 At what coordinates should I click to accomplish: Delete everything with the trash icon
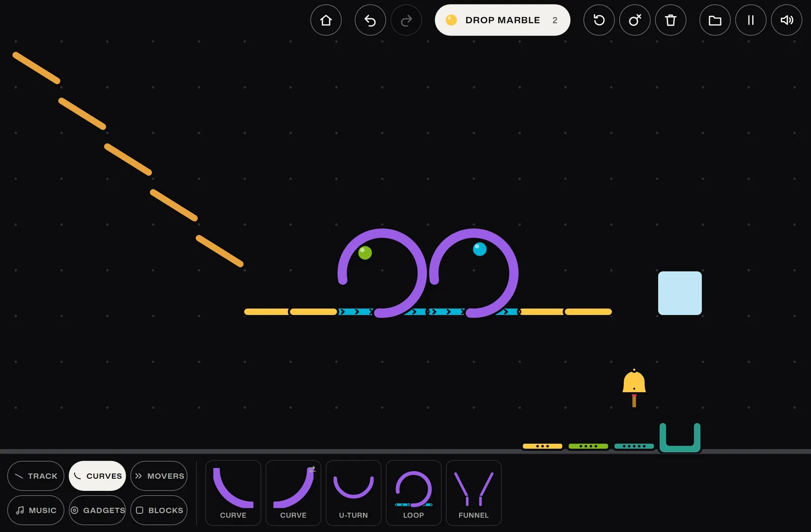(x=671, y=20)
